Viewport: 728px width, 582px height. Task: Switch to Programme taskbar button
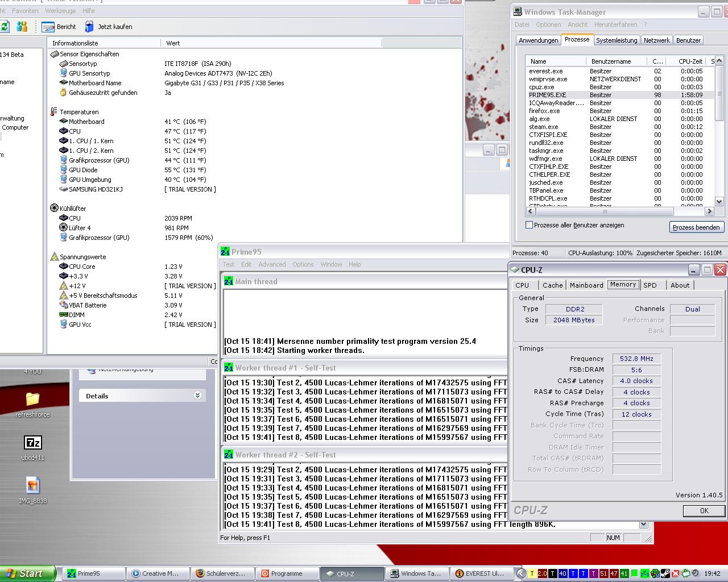click(x=287, y=574)
